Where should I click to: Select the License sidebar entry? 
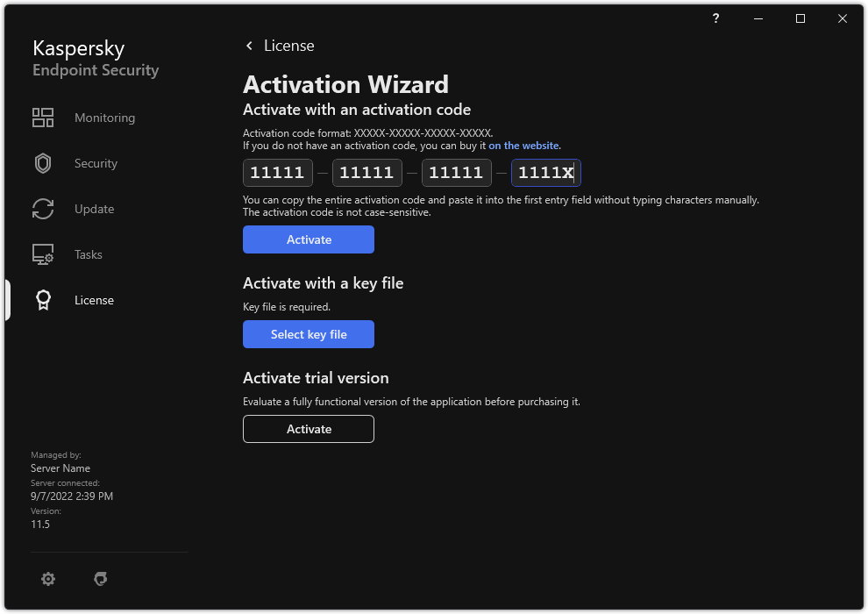click(94, 300)
